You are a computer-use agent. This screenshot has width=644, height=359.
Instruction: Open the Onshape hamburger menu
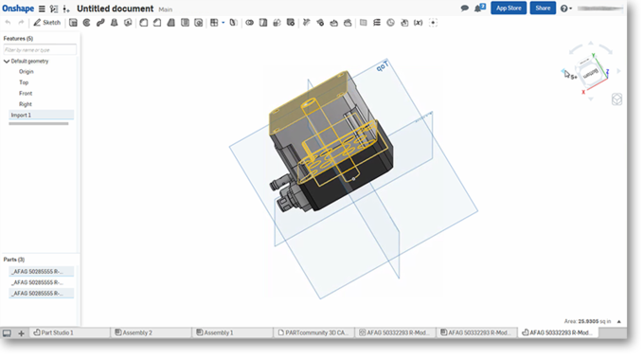point(42,9)
